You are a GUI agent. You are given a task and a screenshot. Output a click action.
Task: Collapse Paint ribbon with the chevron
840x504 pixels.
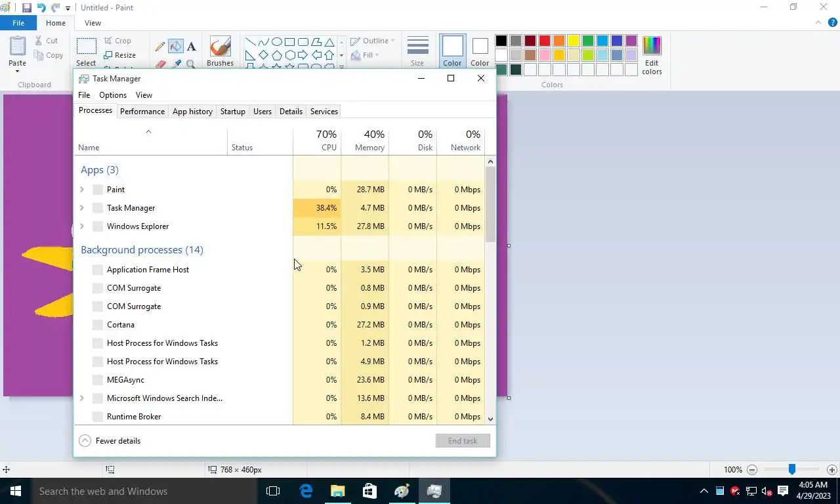pos(818,22)
